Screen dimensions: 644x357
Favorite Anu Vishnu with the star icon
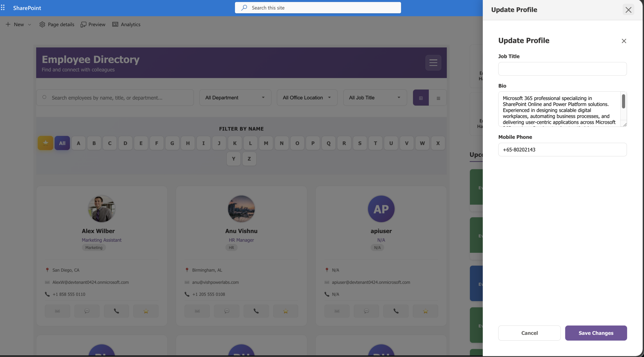[x=285, y=311]
